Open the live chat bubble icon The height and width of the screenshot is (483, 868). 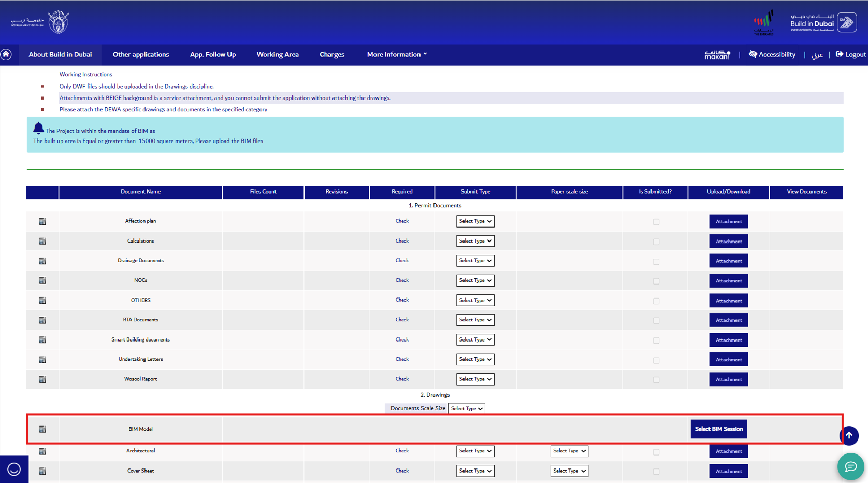[x=850, y=466]
